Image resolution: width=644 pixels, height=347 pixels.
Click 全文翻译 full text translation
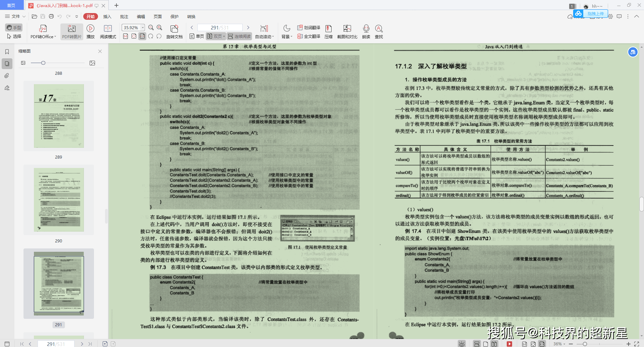tap(309, 36)
